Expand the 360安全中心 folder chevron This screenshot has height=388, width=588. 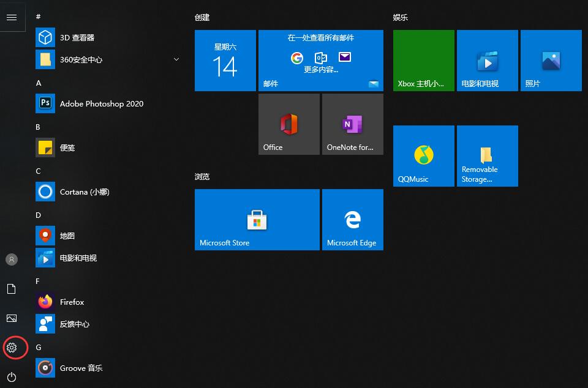pyautogui.click(x=176, y=59)
